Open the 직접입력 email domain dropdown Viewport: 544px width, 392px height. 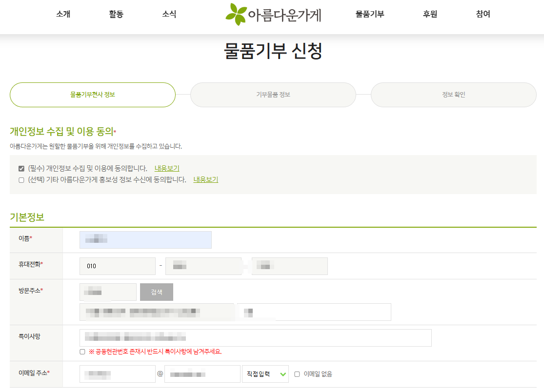(265, 374)
